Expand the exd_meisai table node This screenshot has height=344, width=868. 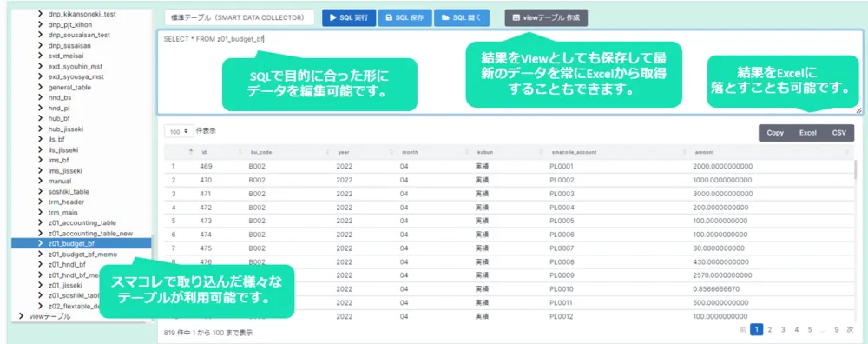point(41,56)
